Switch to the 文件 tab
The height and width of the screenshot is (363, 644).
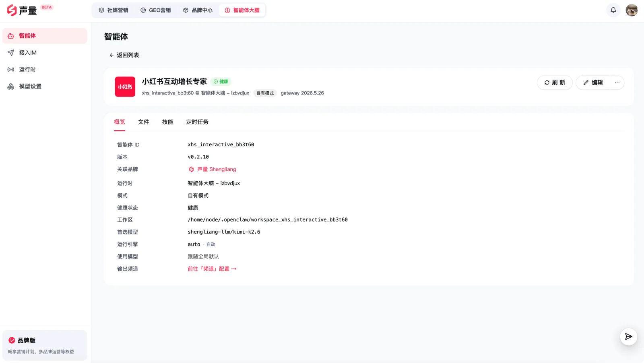click(x=144, y=122)
